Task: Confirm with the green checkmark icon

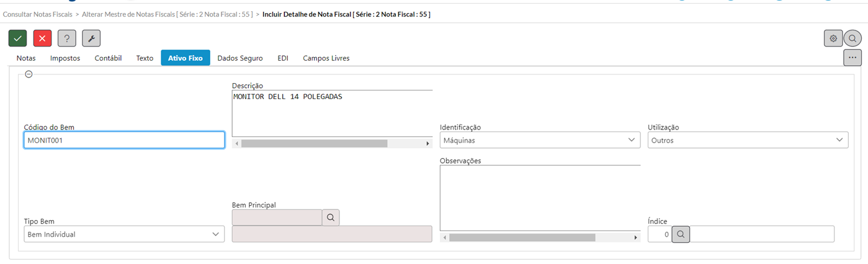Action: pyautogui.click(x=17, y=38)
